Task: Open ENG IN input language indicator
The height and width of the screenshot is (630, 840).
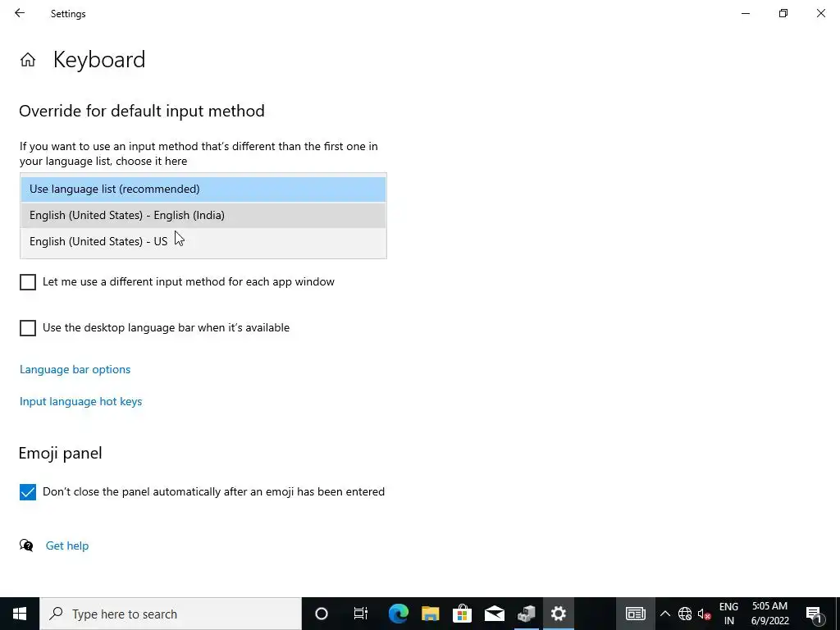Action: (728, 614)
